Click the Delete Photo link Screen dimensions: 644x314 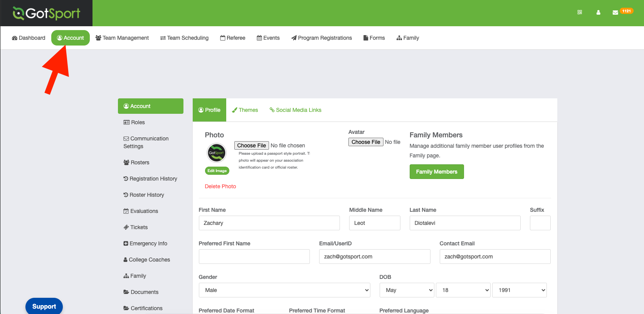(x=220, y=186)
